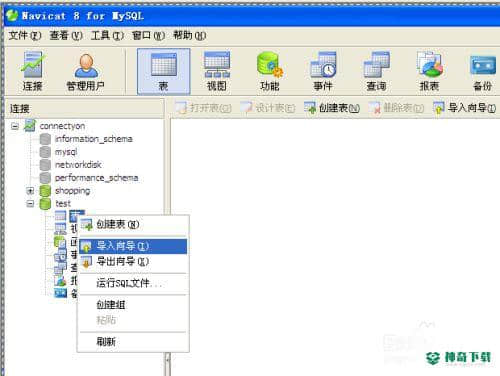500x376 pixels.
Task: Select networkdisk database label
Action: (78, 165)
